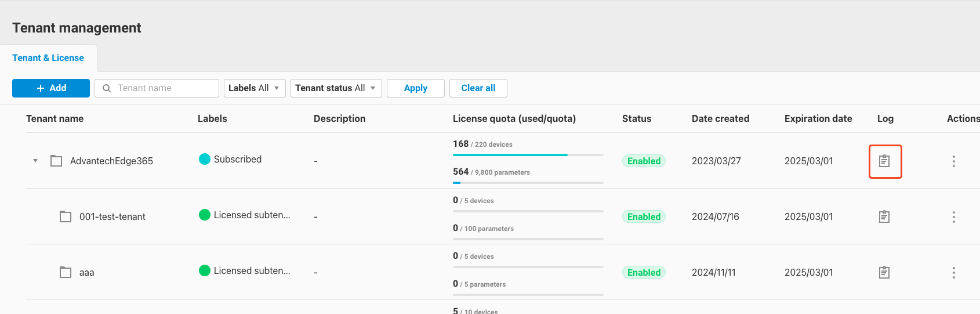The image size is (980, 314).
Task: Open the Tenant status filter dropdown
Action: [336, 88]
